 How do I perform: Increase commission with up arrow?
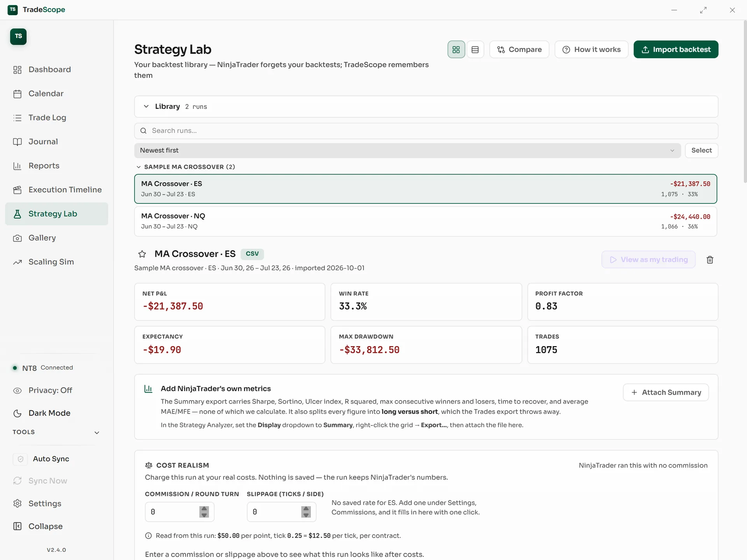click(x=204, y=509)
